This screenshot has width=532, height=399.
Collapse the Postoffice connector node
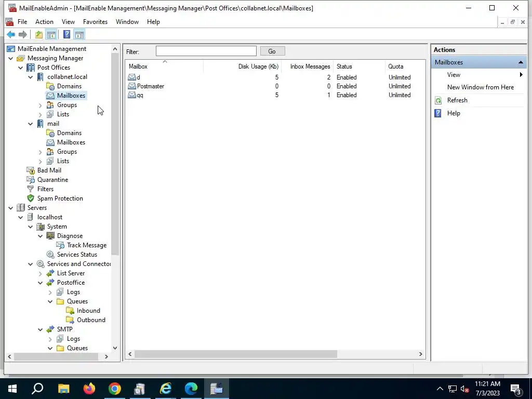[x=41, y=283]
